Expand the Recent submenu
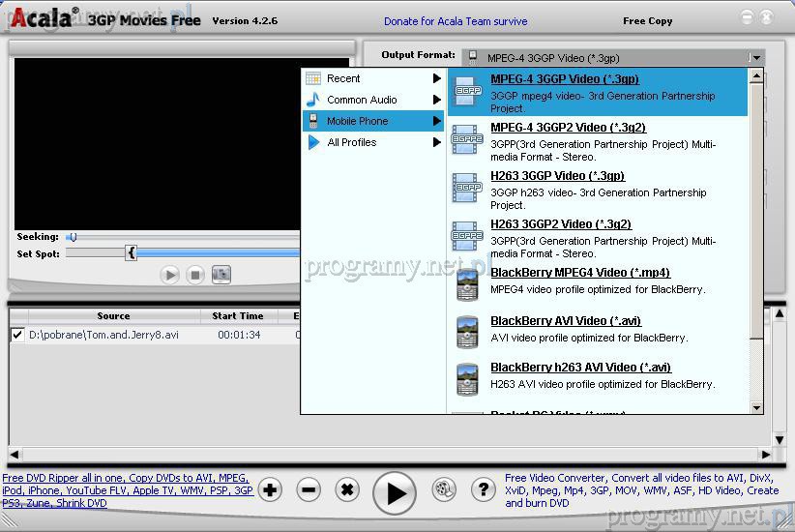 point(372,78)
